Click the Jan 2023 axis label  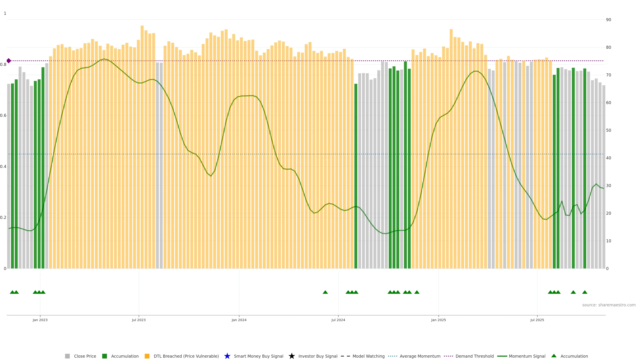[40, 320]
